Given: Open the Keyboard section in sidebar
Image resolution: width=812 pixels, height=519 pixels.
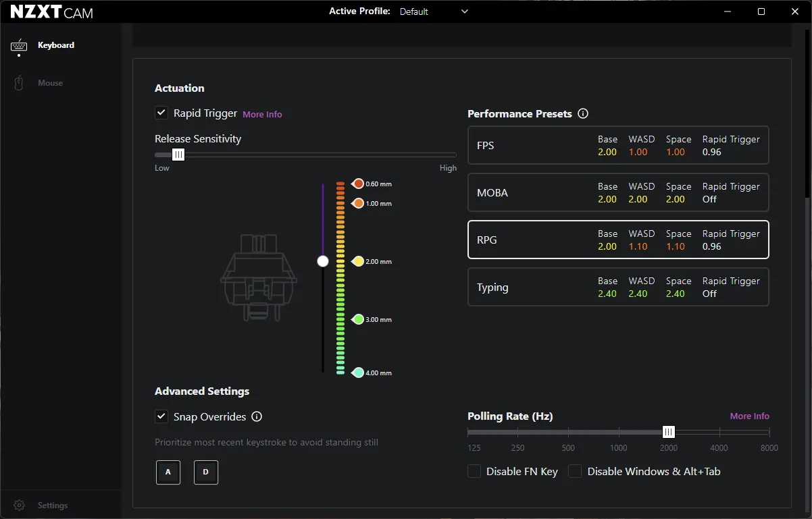Looking at the screenshot, I should coord(55,45).
